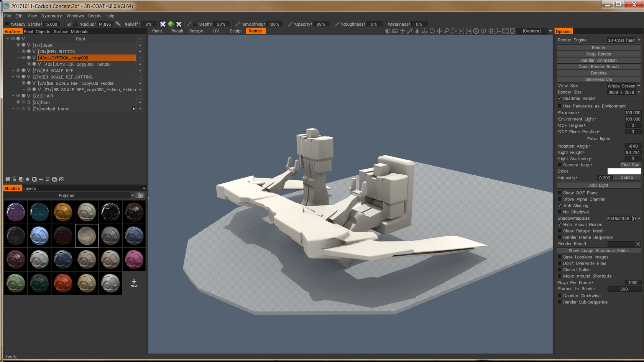
Task: Click the magnifier zoom icon in the viewport toolbar
Action: (x=447, y=31)
